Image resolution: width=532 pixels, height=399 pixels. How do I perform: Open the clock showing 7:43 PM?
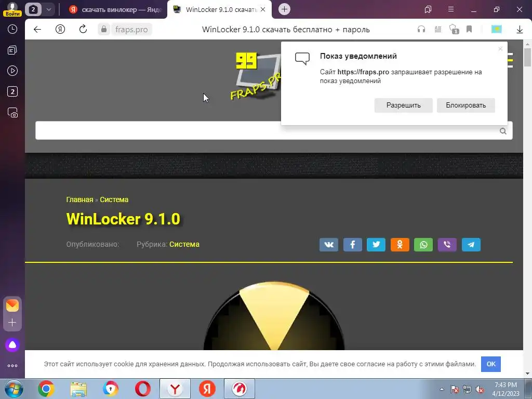tap(506, 389)
